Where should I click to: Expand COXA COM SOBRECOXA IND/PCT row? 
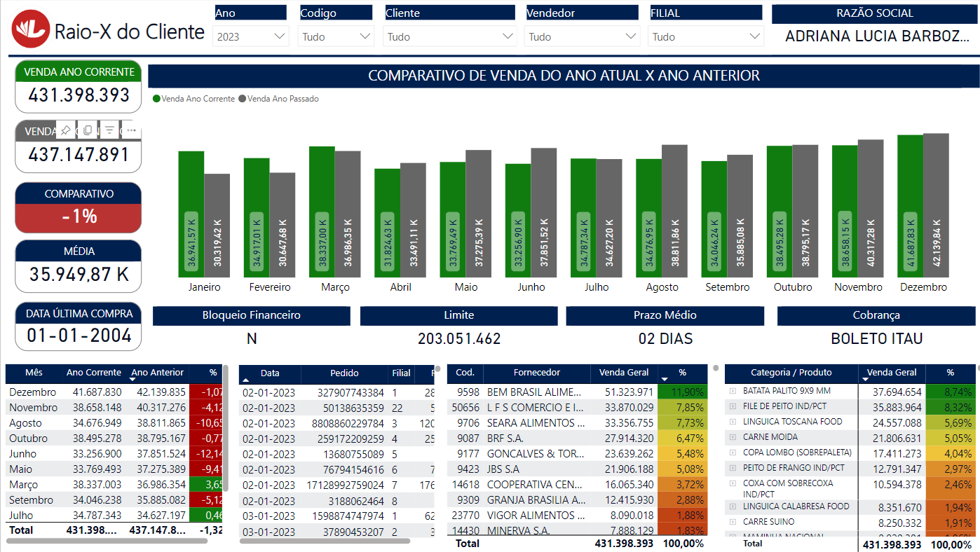tap(733, 483)
